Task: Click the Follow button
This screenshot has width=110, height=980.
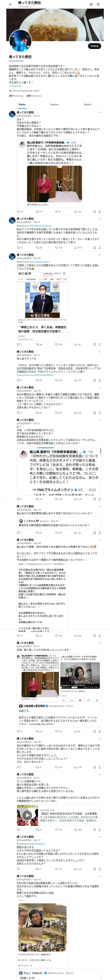Action: click(94, 46)
